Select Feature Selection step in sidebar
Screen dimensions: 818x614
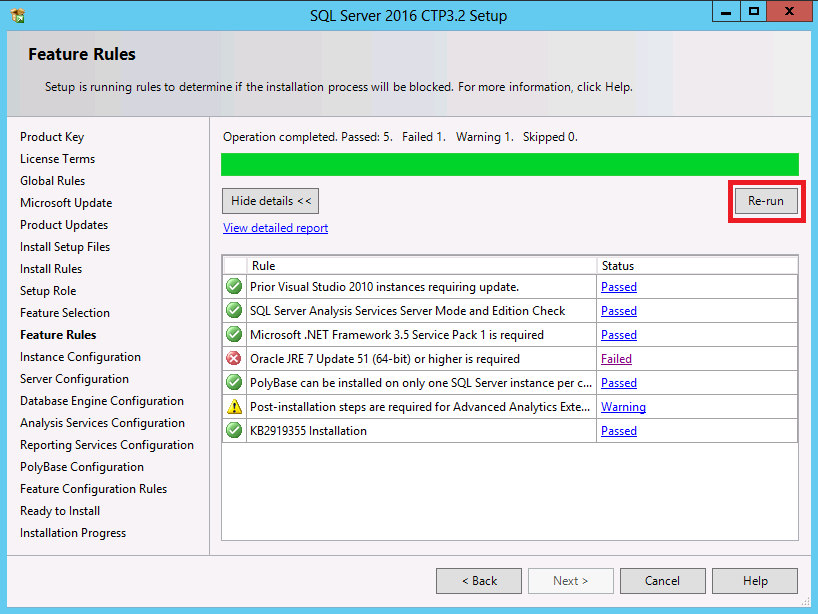65,312
